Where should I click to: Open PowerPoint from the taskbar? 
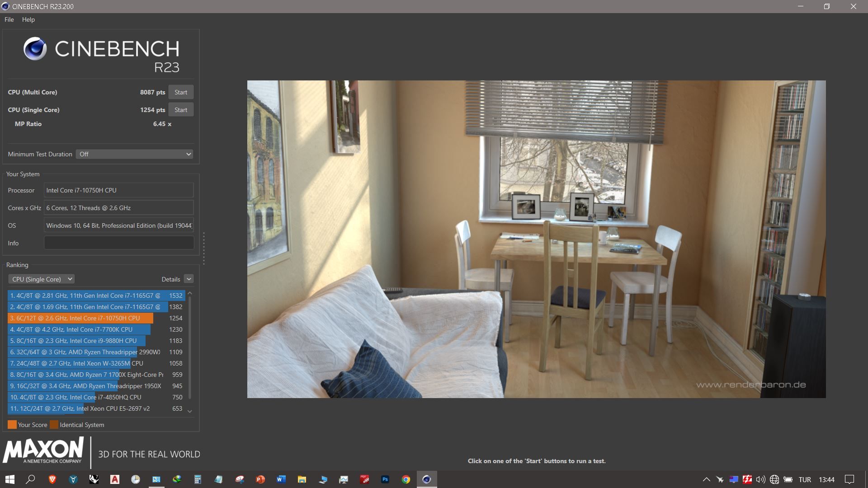[260, 479]
